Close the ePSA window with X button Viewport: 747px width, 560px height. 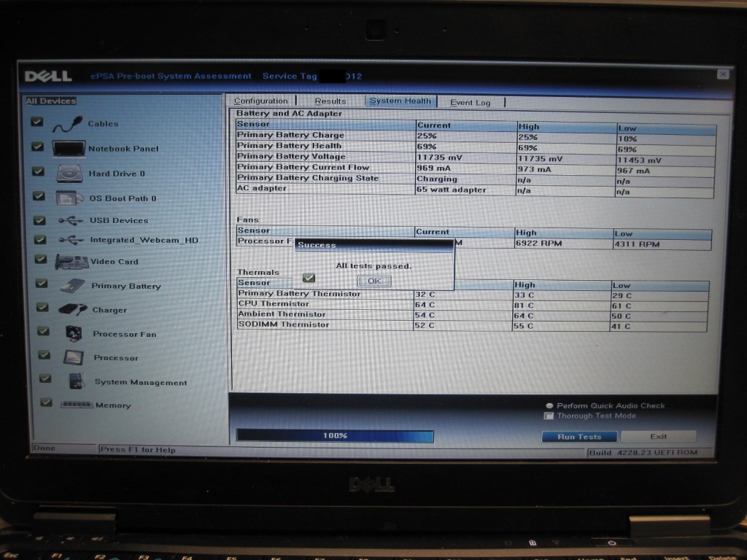(723, 74)
